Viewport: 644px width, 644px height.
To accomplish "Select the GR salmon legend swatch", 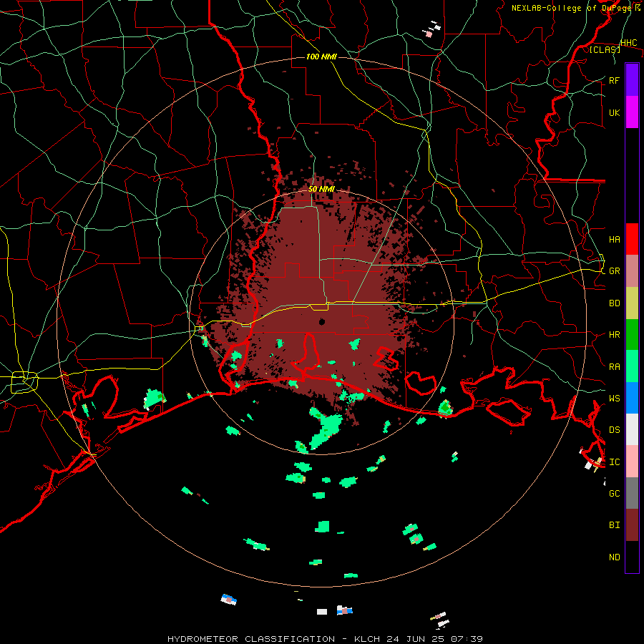I will [632, 270].
